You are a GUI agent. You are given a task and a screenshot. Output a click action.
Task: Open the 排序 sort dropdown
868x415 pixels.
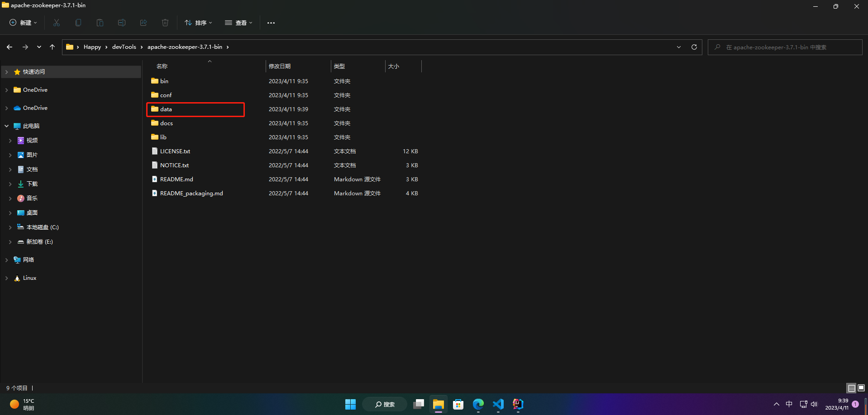[198, 23]
